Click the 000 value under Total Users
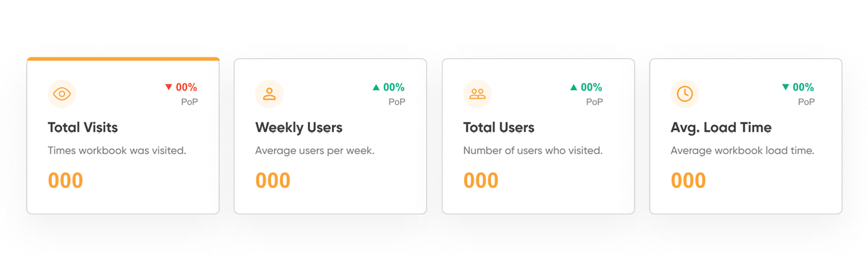 pyautogui.click(x=481, y=181)
